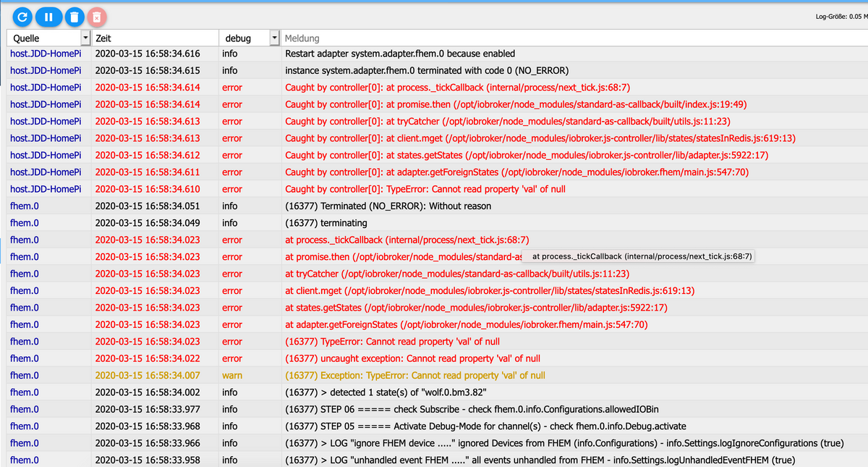The image size is (868, 467).
Task: Click 'info' level in 'STEP 06' row
Action: [229, 409]
